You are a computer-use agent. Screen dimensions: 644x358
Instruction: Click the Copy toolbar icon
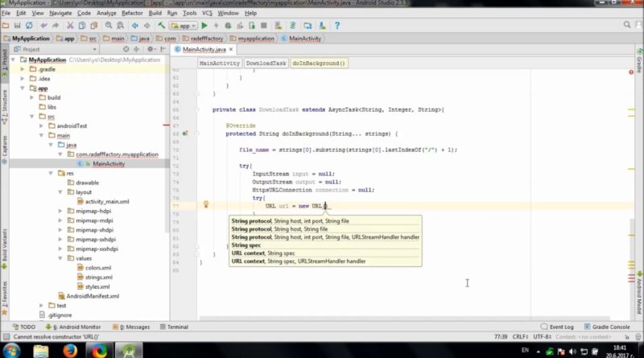pos(82,26)
